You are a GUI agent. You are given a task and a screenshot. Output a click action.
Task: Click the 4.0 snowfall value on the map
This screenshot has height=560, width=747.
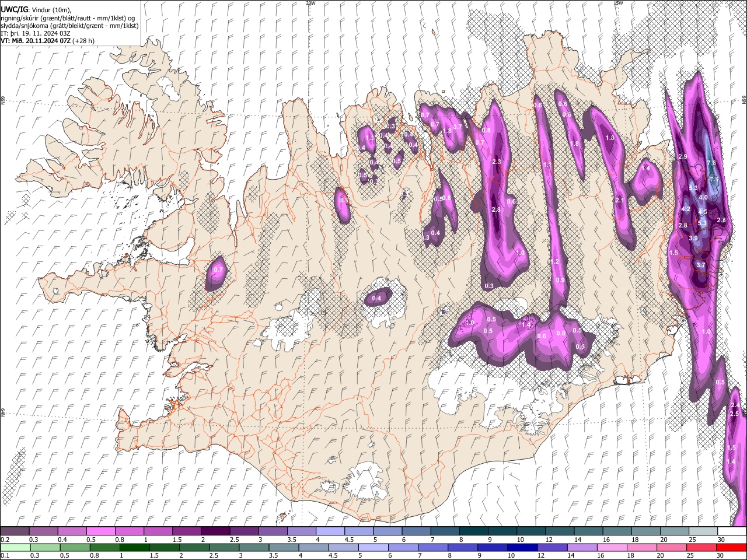click(703, 198)
